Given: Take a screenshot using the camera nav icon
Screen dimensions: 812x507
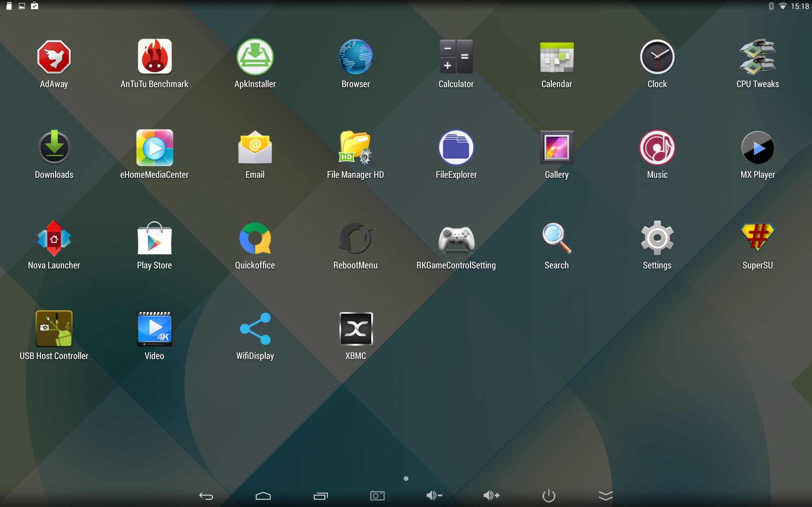Looking at the screenshot, I should point(377,496).
